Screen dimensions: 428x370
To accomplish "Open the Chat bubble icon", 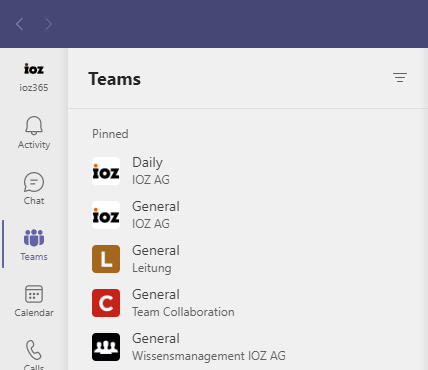I will tap(34, 182).
